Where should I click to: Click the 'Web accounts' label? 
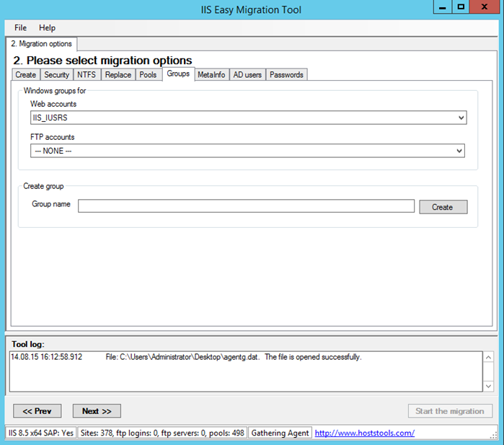(x=53, y=104)
